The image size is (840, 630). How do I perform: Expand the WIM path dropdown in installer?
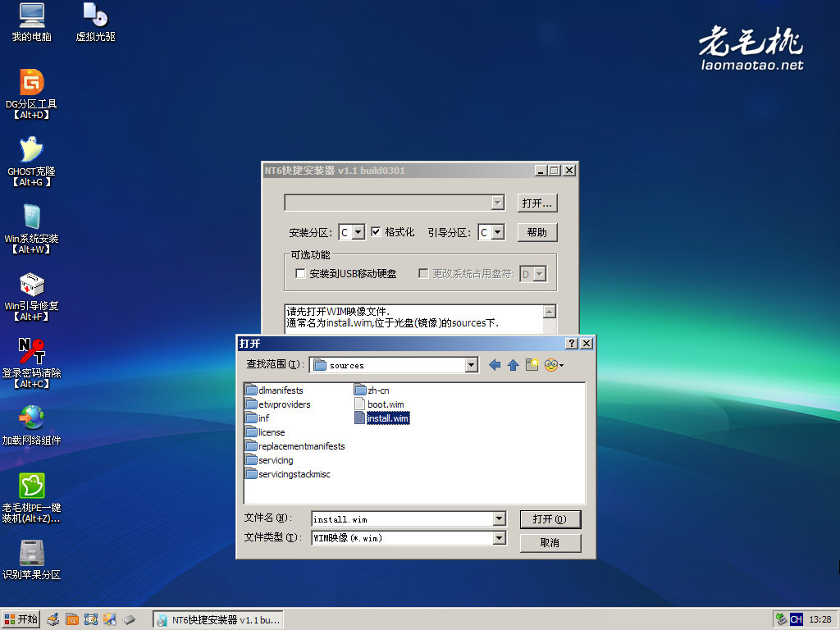click(x=498, y=203)
